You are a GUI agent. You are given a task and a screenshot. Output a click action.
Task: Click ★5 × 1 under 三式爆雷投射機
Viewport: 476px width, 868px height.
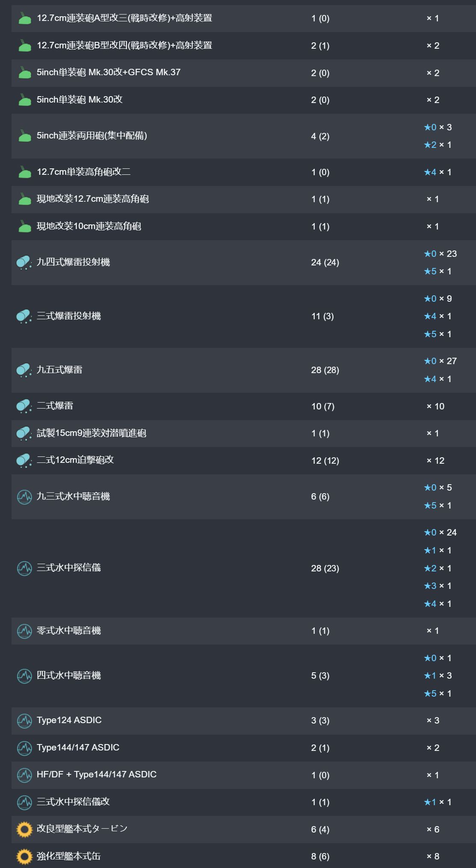tap(437, 334)
